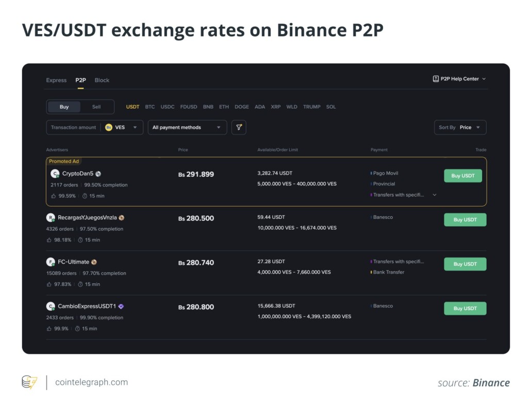Click Buy USDT for CryptoDan5
532x412 pixels.
pos(462,176)
